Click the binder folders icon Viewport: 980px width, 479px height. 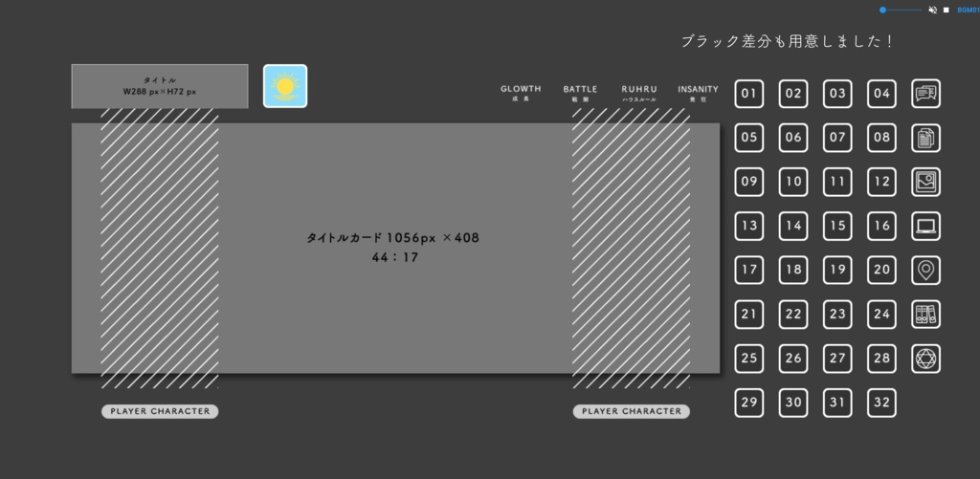925,315
